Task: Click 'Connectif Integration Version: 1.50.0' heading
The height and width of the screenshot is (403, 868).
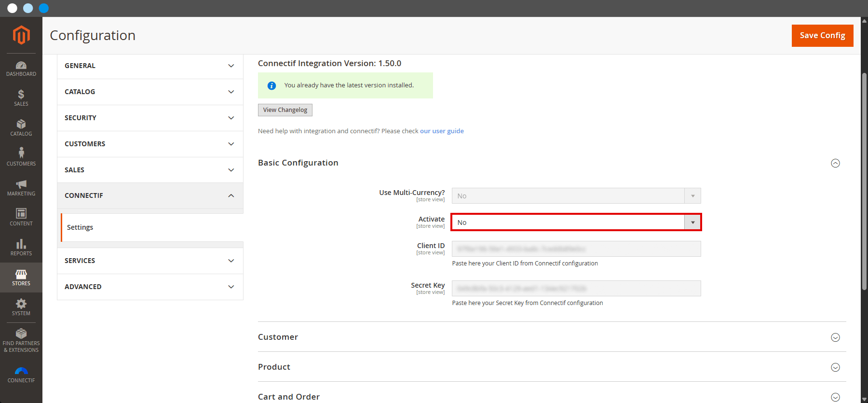Action: tap(329, 63)
